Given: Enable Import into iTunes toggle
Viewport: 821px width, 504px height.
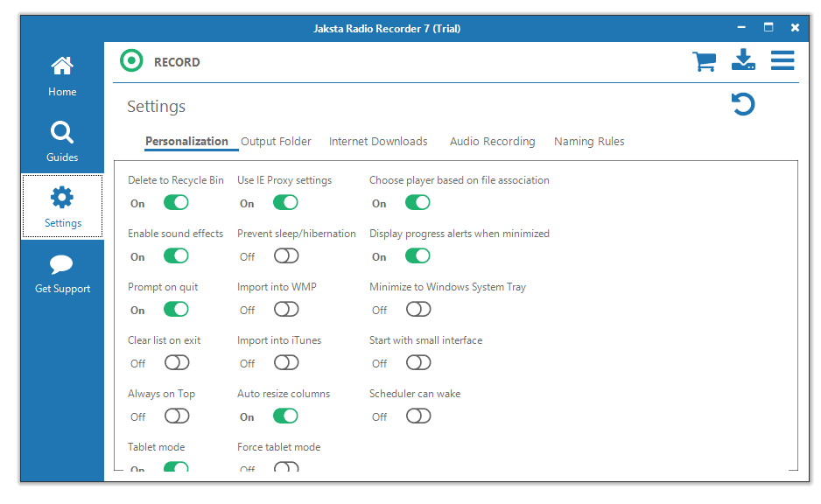Looking at the screenshot, I should (x=286, y=363).
